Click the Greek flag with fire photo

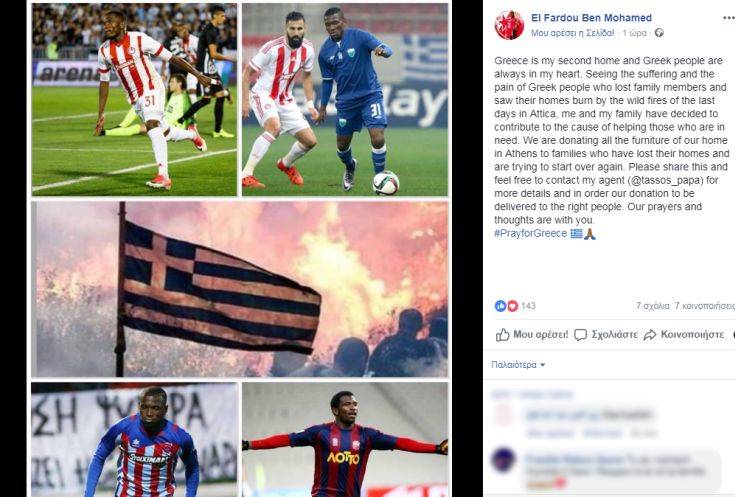tap(240, 289)
